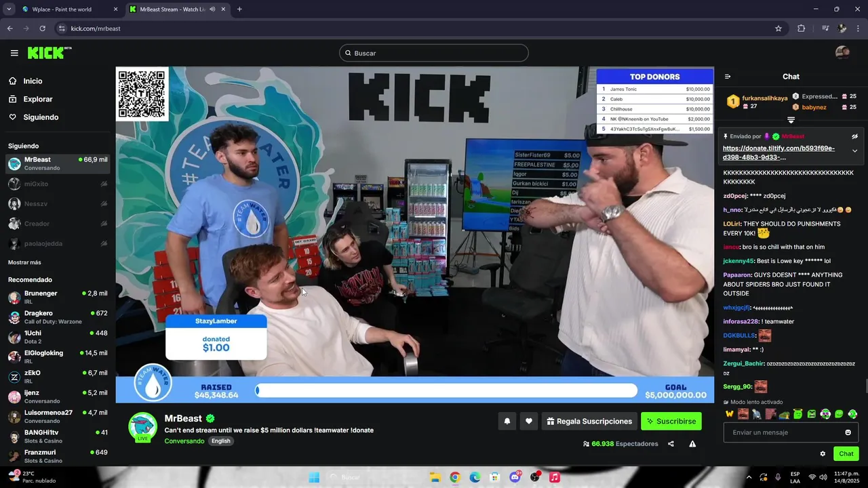868x488 pixels.
Task: Go back in browser
Action: point(9,28)
